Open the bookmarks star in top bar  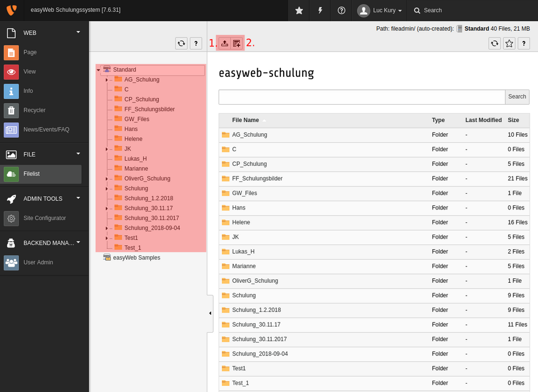tap(299, 10)
